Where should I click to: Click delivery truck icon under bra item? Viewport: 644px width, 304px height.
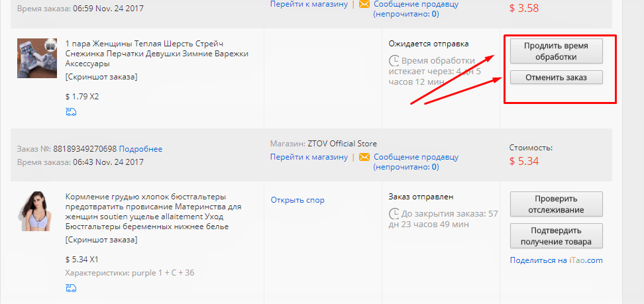pyautogui.click(x=71, y=287)
